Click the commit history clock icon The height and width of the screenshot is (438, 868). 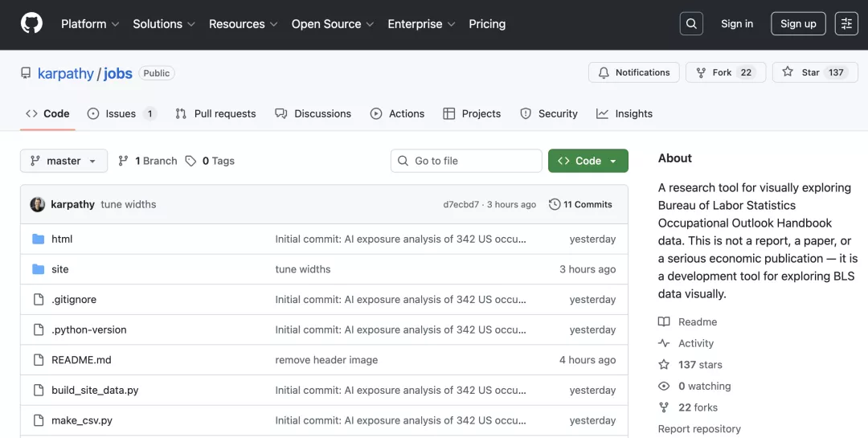(555, 204)
